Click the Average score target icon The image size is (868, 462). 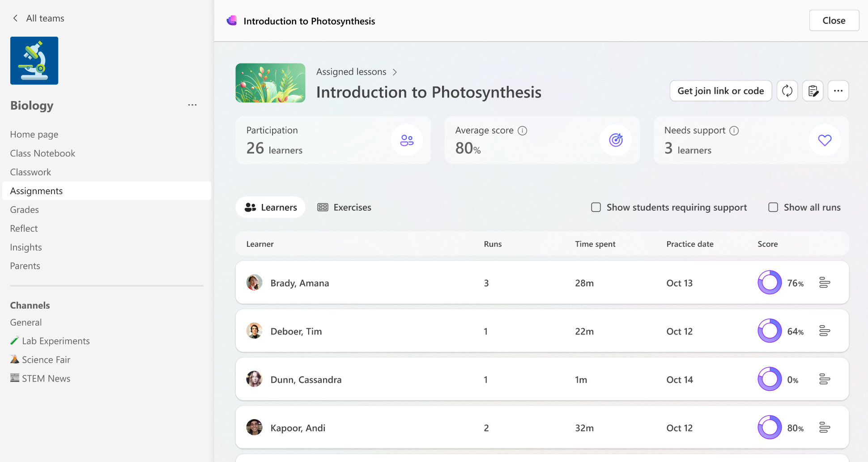616,140
